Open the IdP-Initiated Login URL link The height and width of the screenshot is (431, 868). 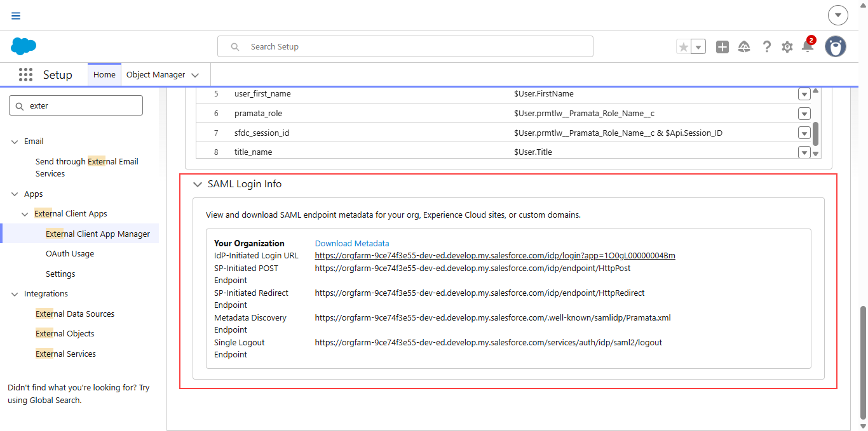point(495,256)
